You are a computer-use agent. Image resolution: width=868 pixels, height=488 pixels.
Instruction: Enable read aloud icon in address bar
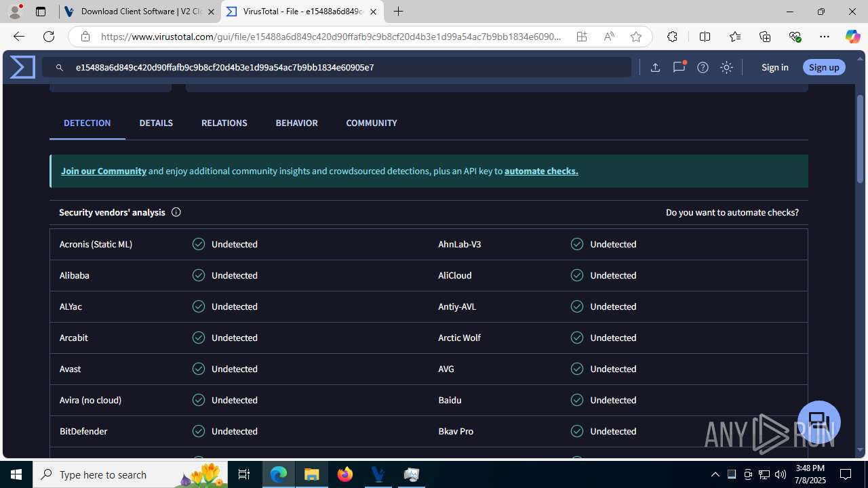pos(609,37)
